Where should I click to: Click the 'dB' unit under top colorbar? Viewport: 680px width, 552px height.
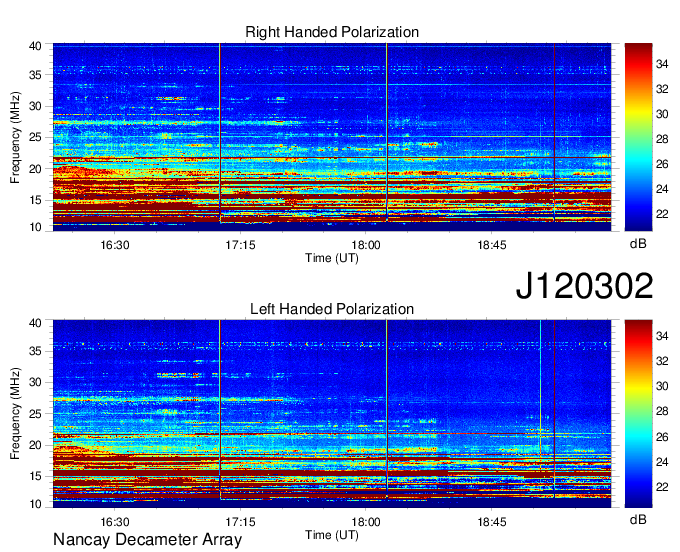coord(638,244)
